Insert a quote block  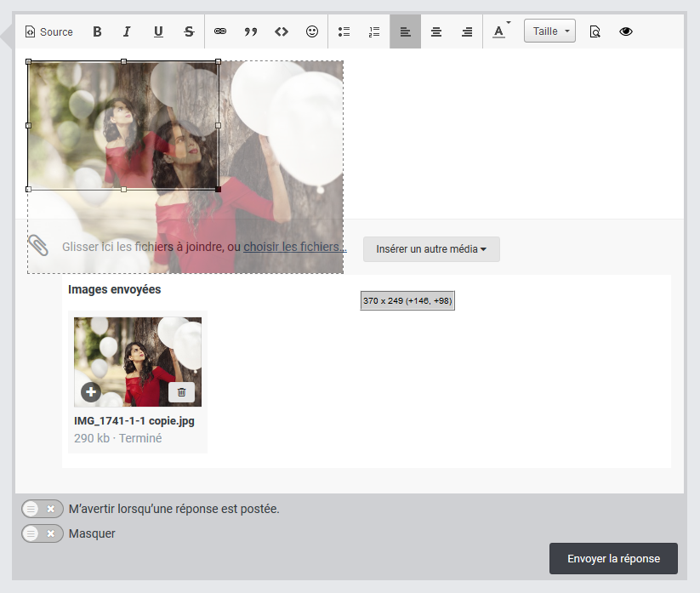tap(251, 31)
